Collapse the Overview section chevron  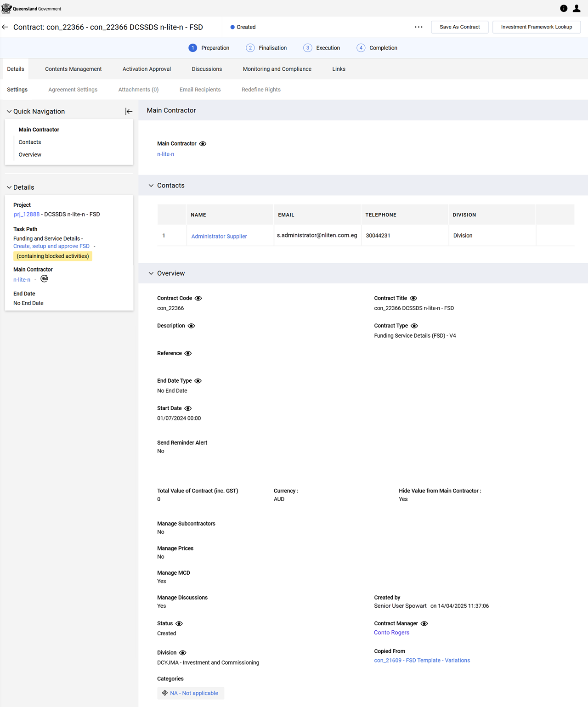pos(151,273)
